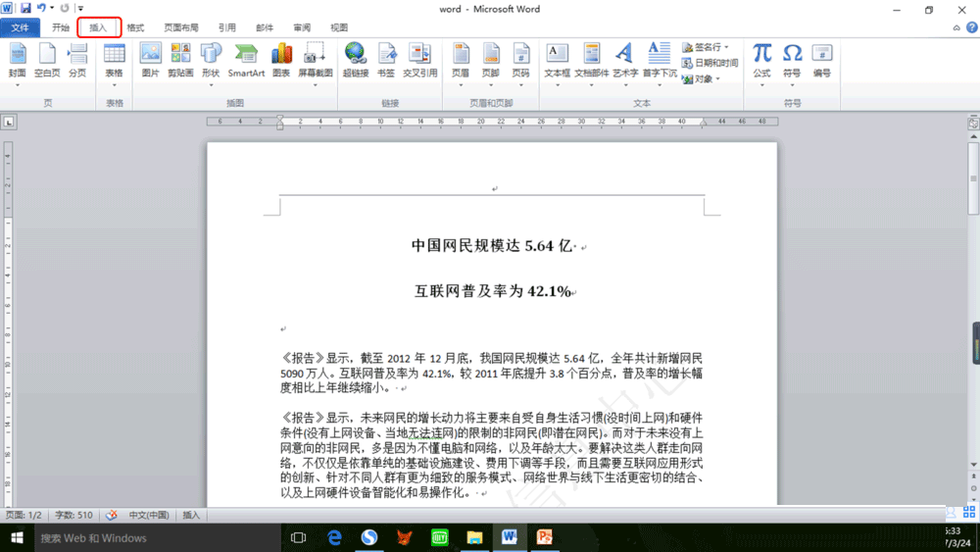Viewport: 980px width, 552px height.
Task: Open Word help question mark
Action: tap(972, 27)
